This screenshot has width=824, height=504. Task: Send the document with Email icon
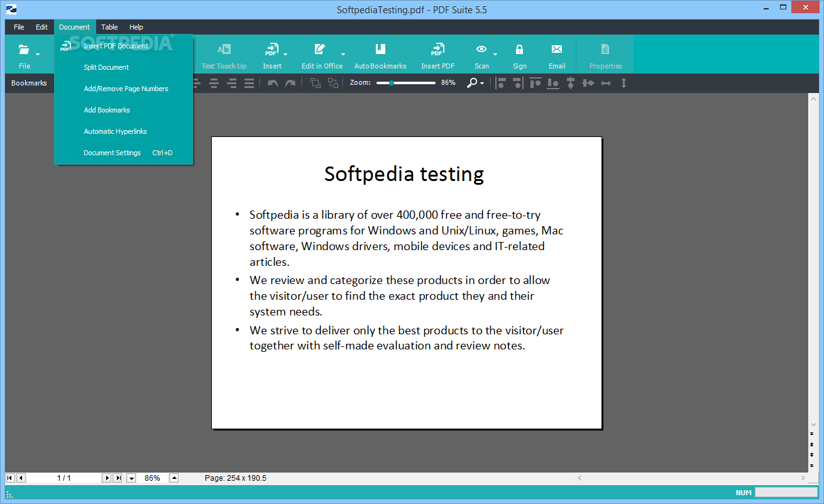coord(557,55)
